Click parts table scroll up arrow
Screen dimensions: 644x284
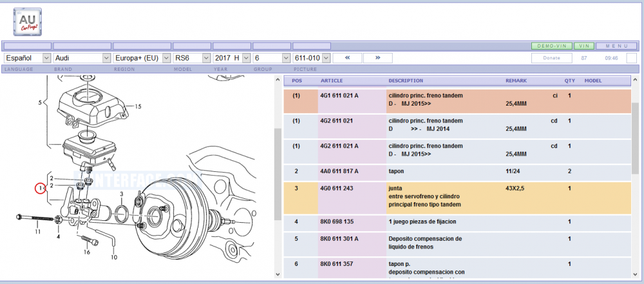click(636, 79)
